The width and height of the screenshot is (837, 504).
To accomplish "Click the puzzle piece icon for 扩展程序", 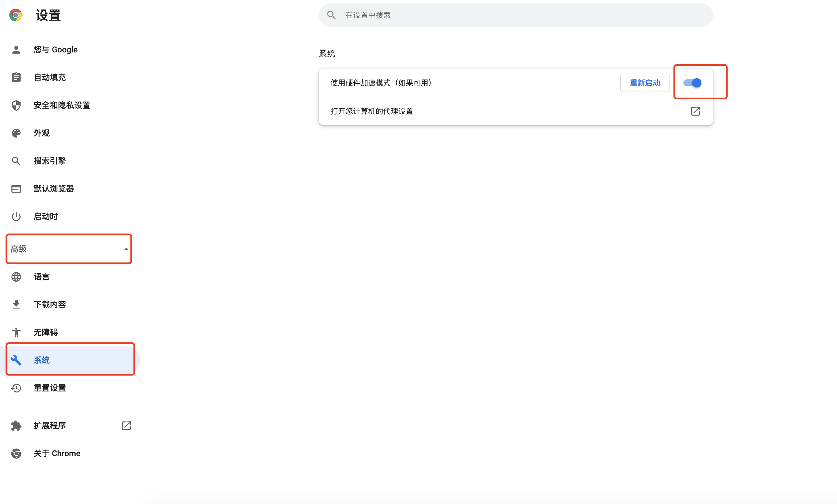I will 16,426.
